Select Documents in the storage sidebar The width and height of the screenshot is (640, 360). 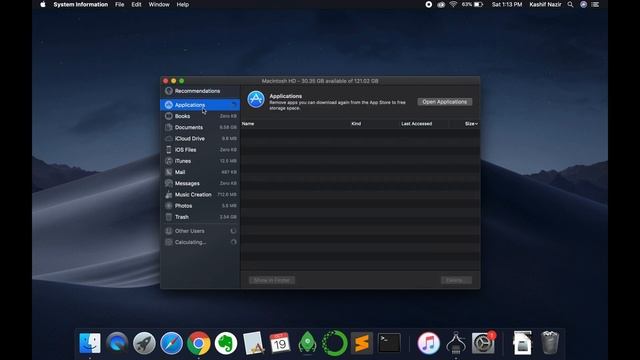200,127
